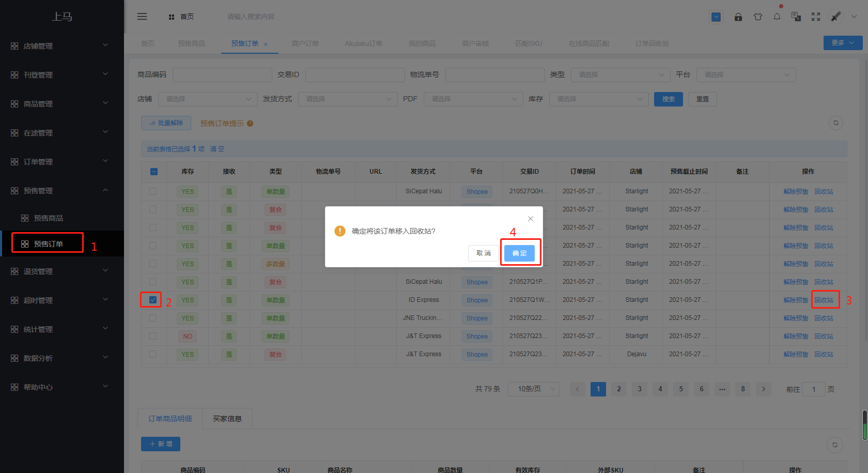Expand the 退货管理 sidebar menu
Viewport: 868px width, 473px height.
62,271
